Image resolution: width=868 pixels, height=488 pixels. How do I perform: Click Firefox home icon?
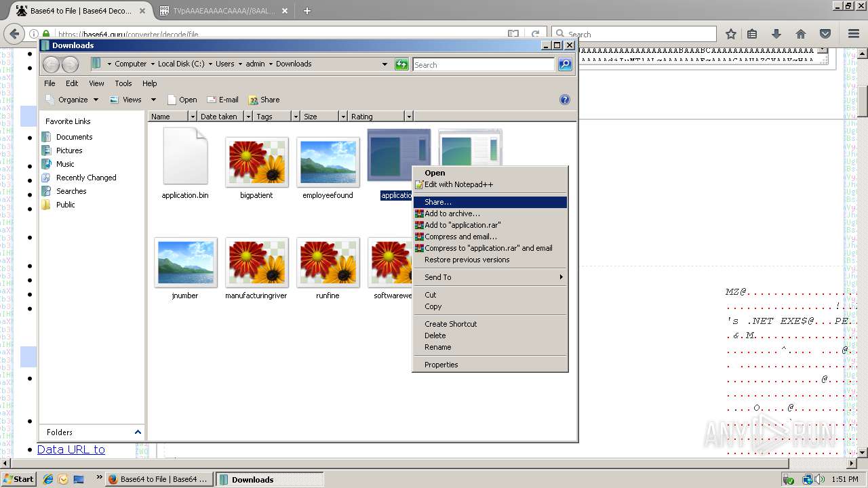coord(801,34)
